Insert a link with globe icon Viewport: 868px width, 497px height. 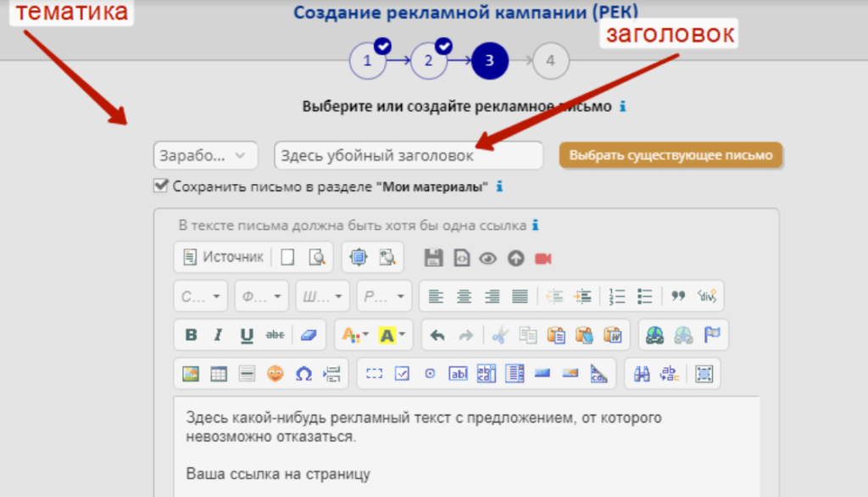[x=655, y=335]
